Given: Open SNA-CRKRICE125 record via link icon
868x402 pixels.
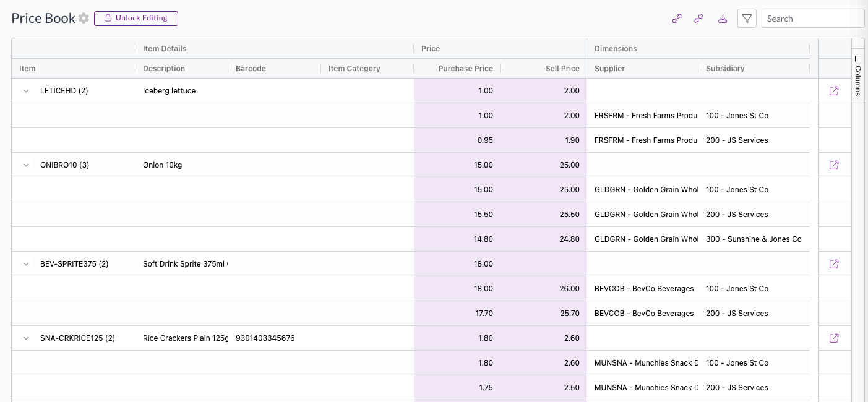Looking at the screenshot, I should click(834, 338).
